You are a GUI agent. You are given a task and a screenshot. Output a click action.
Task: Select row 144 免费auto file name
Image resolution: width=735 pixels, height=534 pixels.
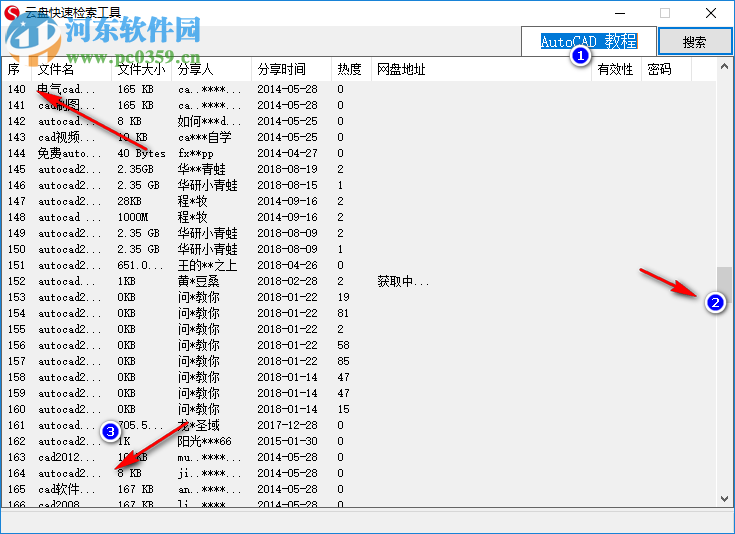pyautogui.click(x=68, y=153)
